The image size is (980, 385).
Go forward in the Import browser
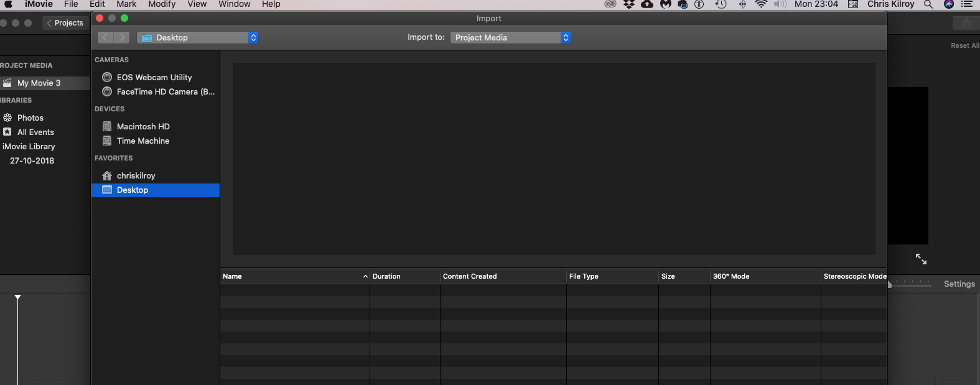coord(122,37)
